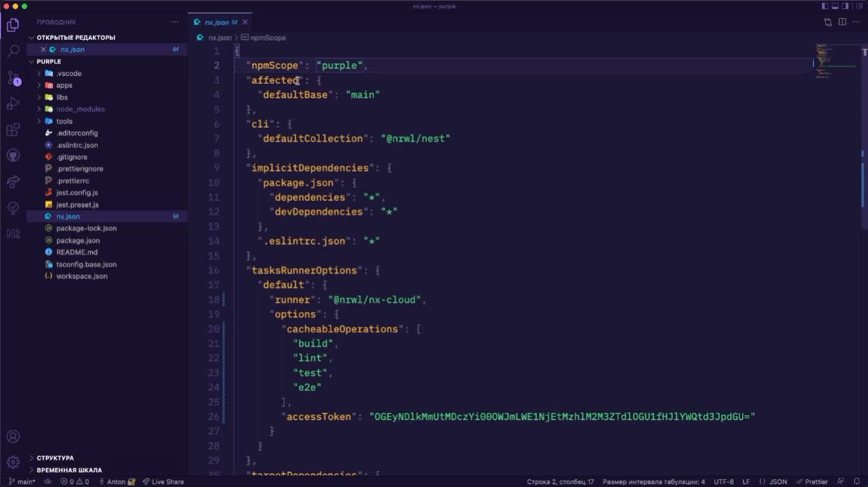Change LF end-of-line sequence
The width and height of the screenshot is (868, 487).
(x=746, y=481)
